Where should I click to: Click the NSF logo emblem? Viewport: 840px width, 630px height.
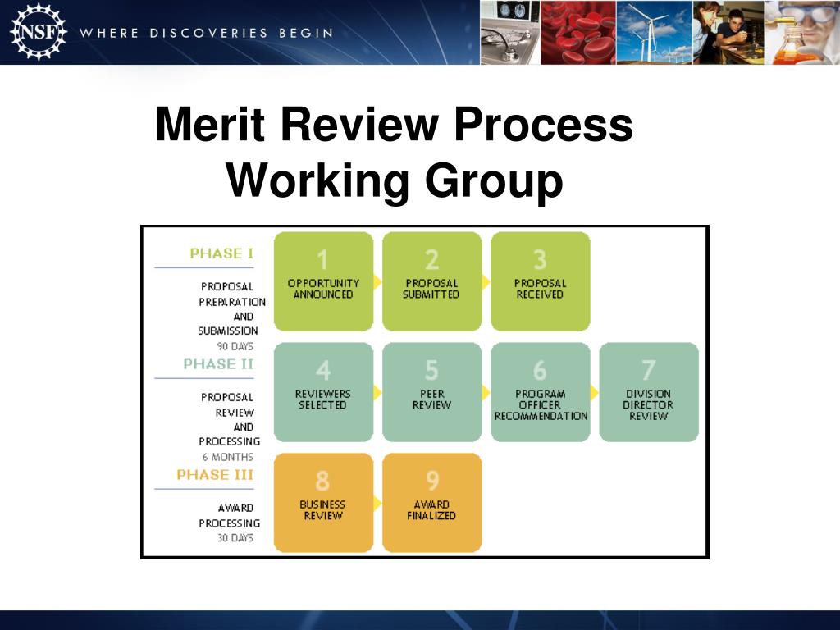(38, 32)
